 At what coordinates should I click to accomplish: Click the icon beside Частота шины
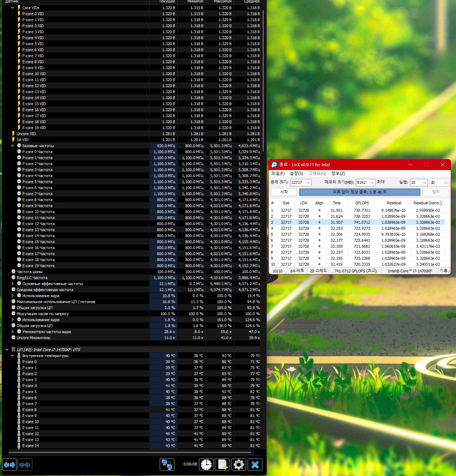(x=13, y=271)
